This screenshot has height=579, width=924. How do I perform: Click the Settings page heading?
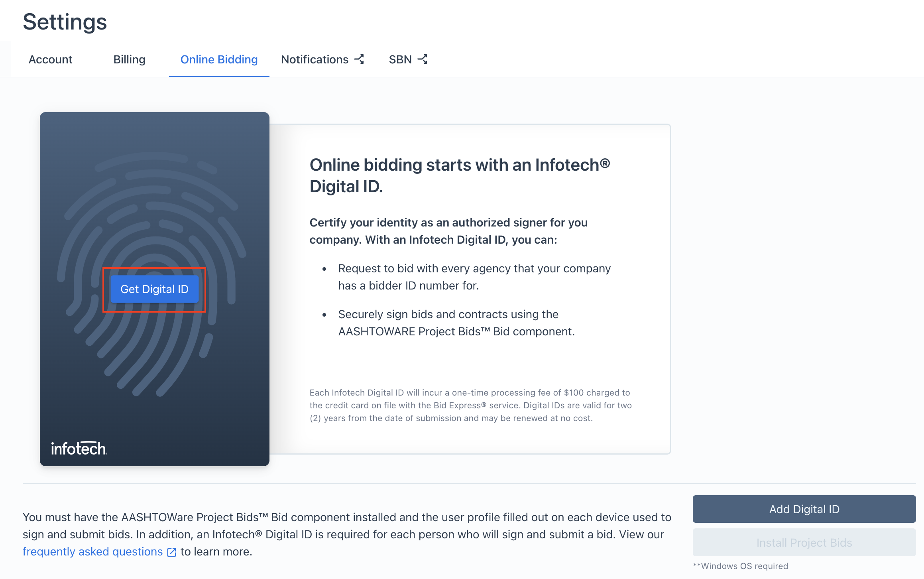click(65, 22)
